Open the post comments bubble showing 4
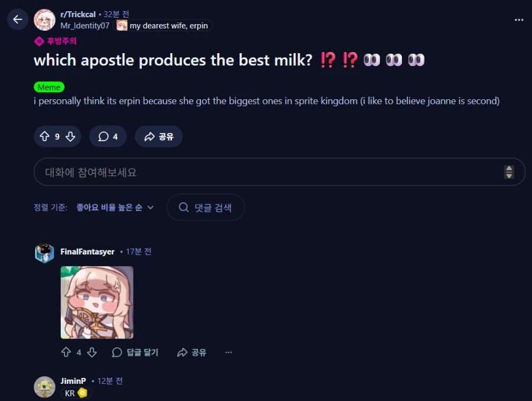The width and height of the screenshot is (532, 401). pyautogui.click(x=108, y=136)
